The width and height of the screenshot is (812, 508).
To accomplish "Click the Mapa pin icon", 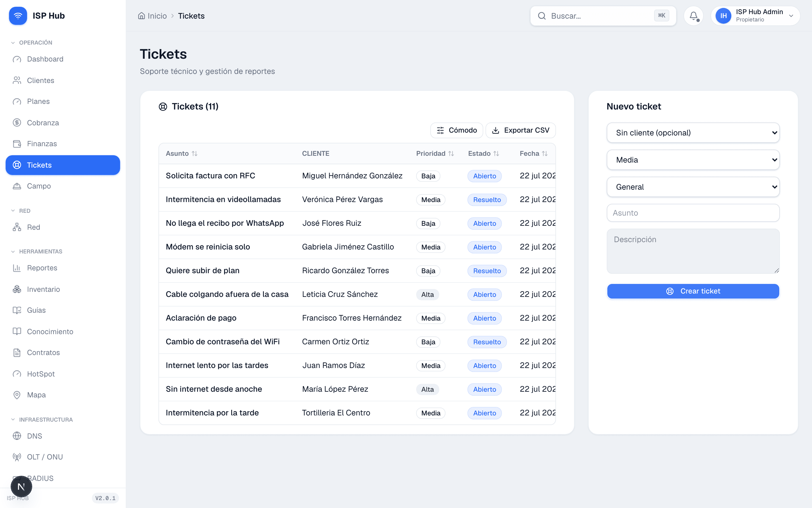I will click(17, 395).
